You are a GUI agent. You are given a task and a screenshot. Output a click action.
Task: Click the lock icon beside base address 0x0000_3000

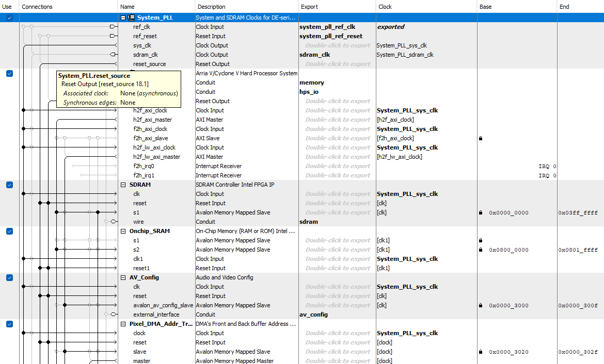[480, 305]
